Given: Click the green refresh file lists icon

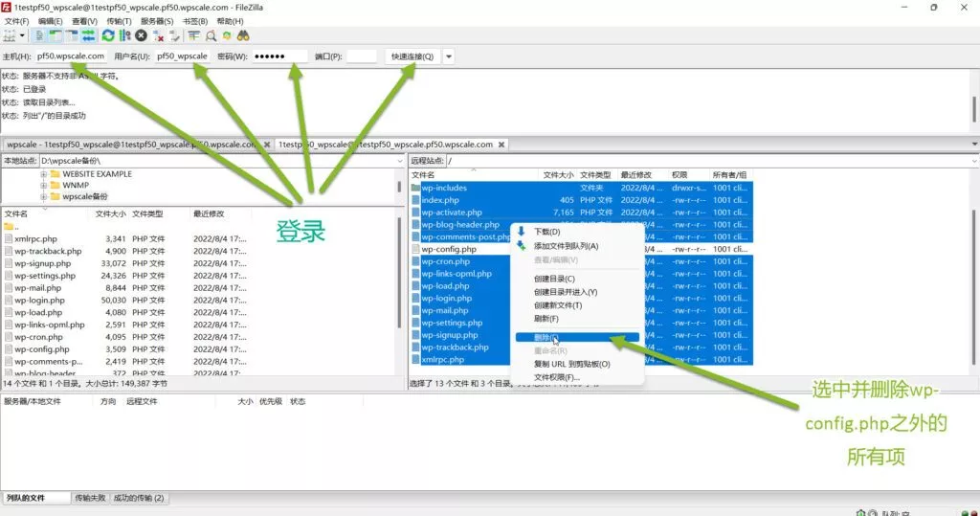Looking at the screenshot, I should [x=108, y=35].
